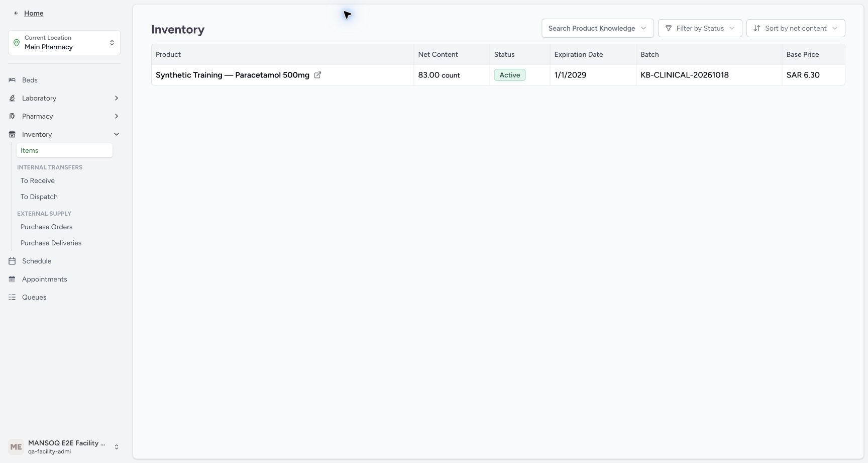The image size is (868, 463).
Task: Open the Filter by Status dropdown
Action: click(700, 28)
